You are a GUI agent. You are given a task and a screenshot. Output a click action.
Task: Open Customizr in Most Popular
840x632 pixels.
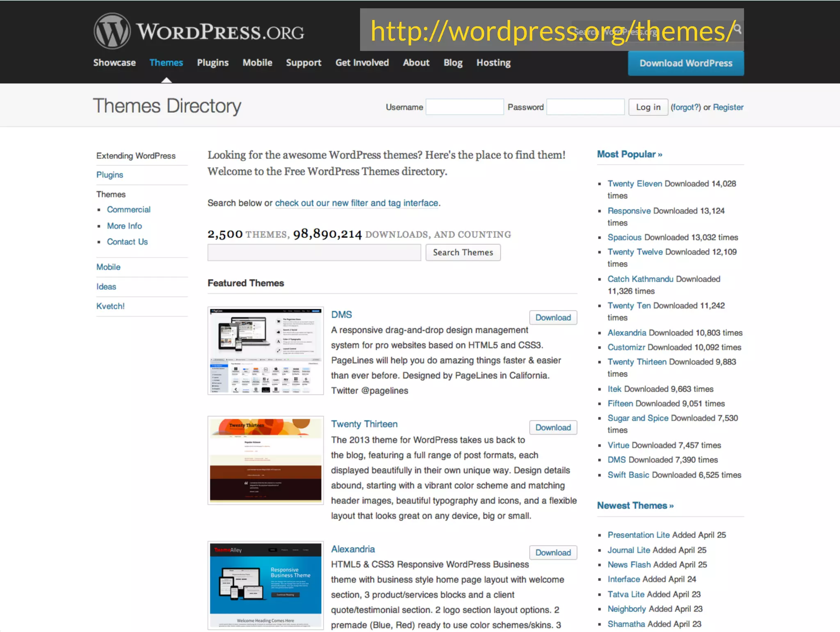pyautogui.click(x=626, y=347)
